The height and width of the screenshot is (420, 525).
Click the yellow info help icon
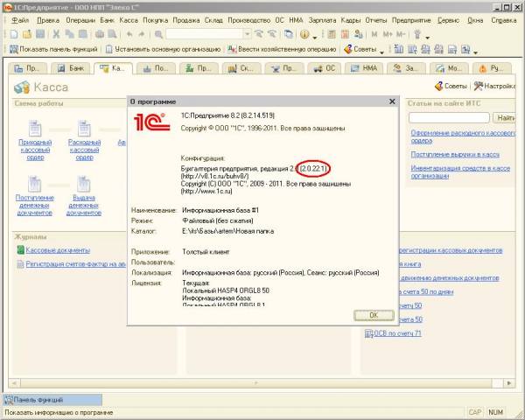pyautogui.click(x=304, y=34)
